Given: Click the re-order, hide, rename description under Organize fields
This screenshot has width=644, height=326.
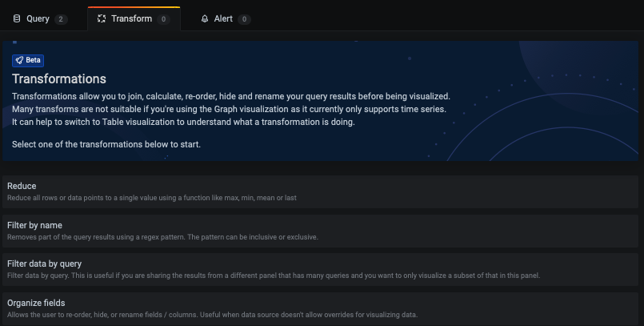Looking at the screenshot, I should [x=212, y=315].
